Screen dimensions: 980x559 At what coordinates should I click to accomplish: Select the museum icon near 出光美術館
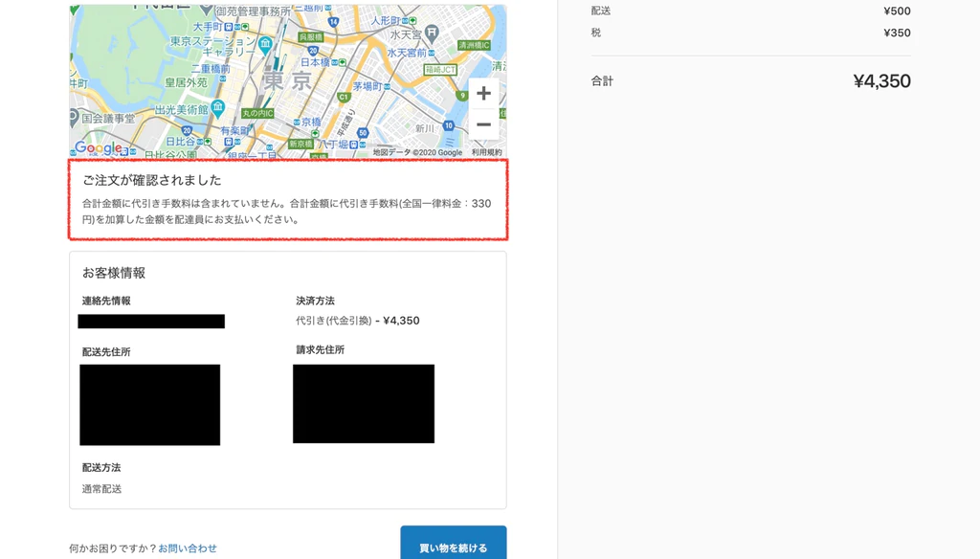[217, 106]
